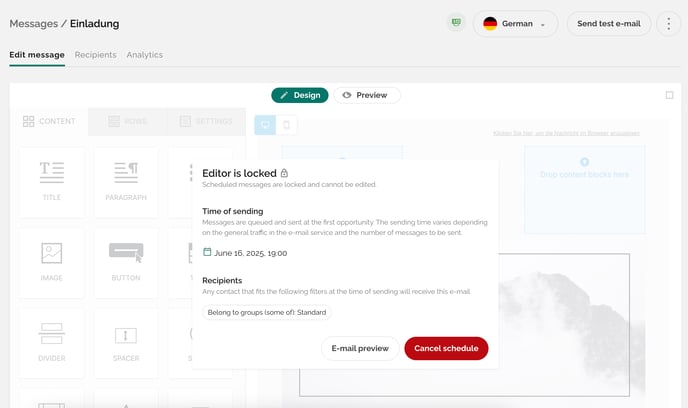Viewport: 688px width, 408px height.
Task: Open the Analytics tab
Action: 144,55
